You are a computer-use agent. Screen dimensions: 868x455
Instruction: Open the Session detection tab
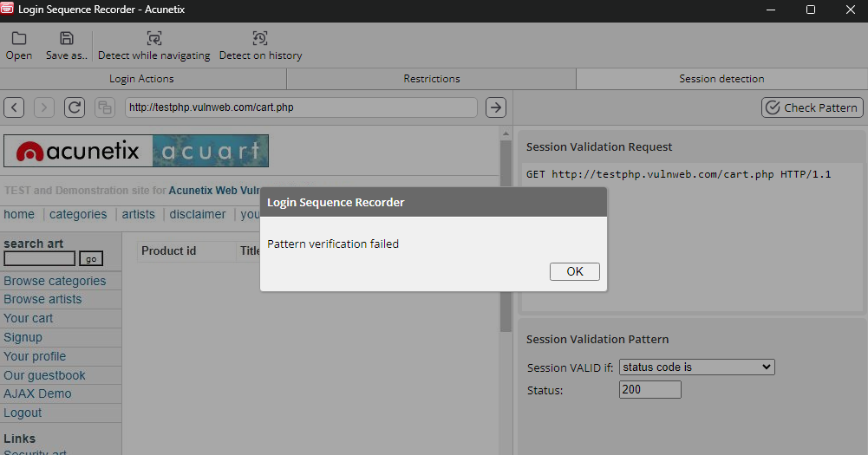pos(721,79)
